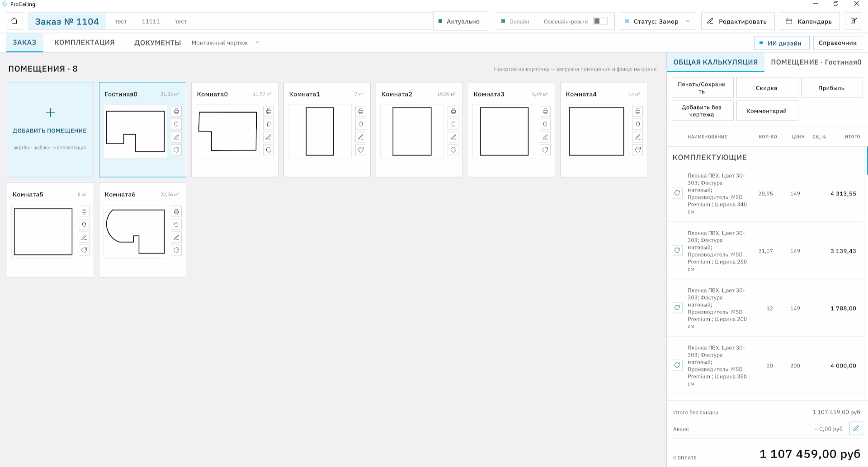Image resolution: width=868 pixels, height=467 pixels.
Task: Go to home via house icon
Action: 14,21
